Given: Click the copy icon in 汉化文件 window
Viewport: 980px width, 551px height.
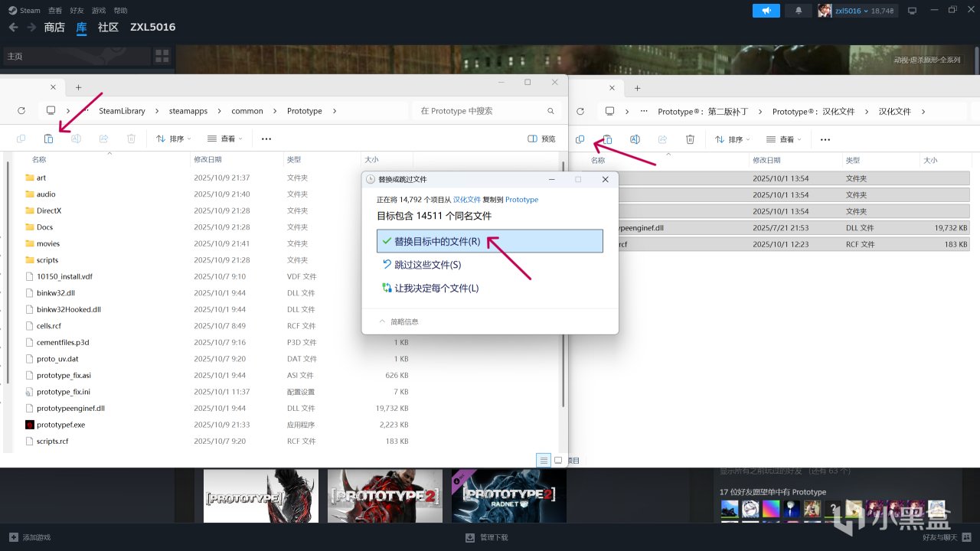Looking at the screenshot, I should [x=580, y=139].
